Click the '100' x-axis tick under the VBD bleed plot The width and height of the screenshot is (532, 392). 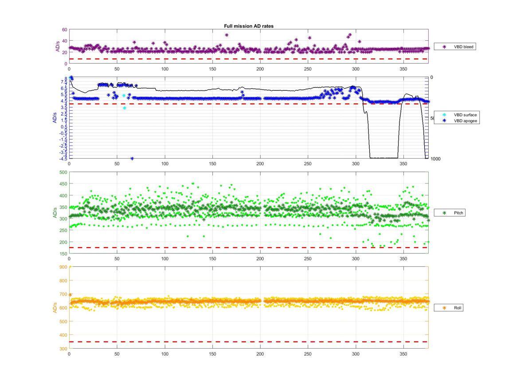coord(165,69)
